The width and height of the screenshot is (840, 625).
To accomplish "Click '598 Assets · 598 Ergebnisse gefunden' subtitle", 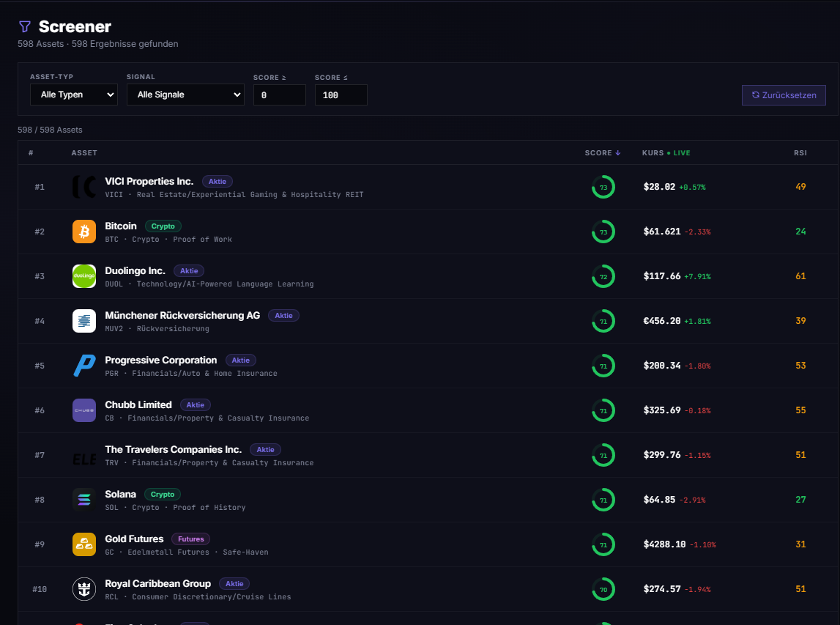I will (98, 44).
